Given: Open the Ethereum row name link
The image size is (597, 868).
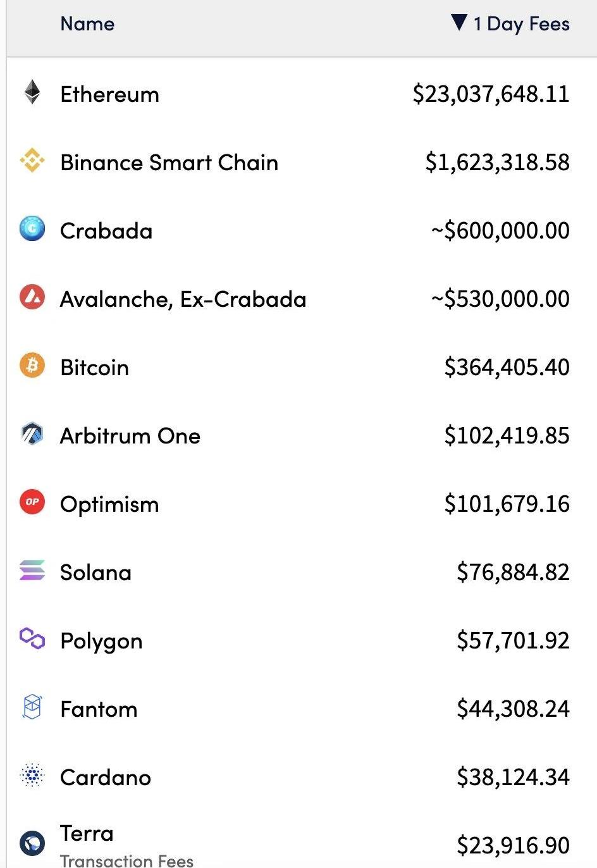Looking at the screenshot, I should click(109, 94).
